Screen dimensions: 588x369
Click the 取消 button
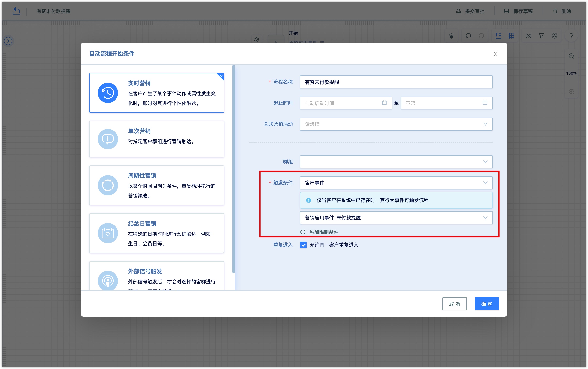(454, 304)
